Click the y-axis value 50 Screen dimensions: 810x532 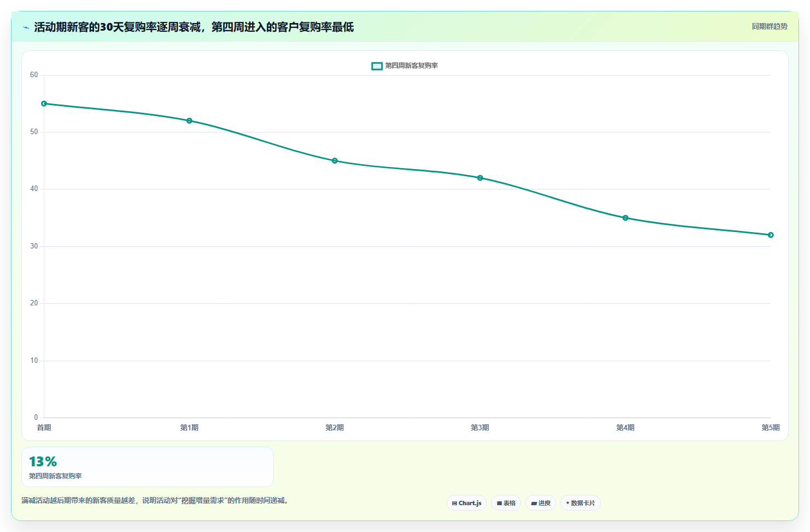point(34,132)
